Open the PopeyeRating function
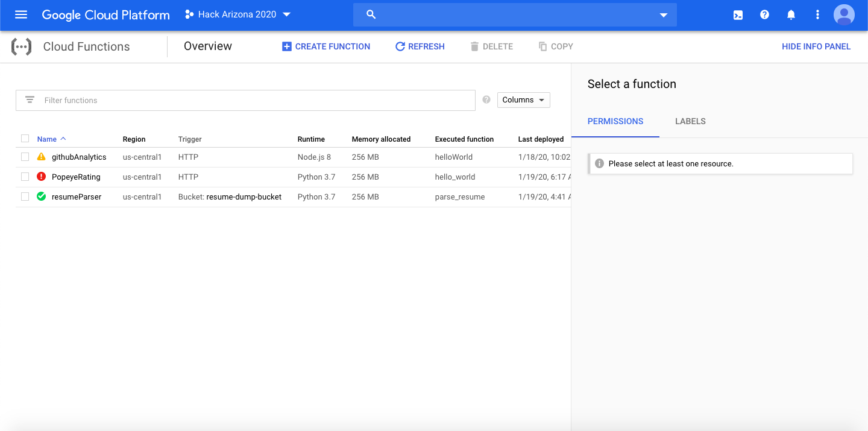The image size is (868, 431). click(76, 177)
